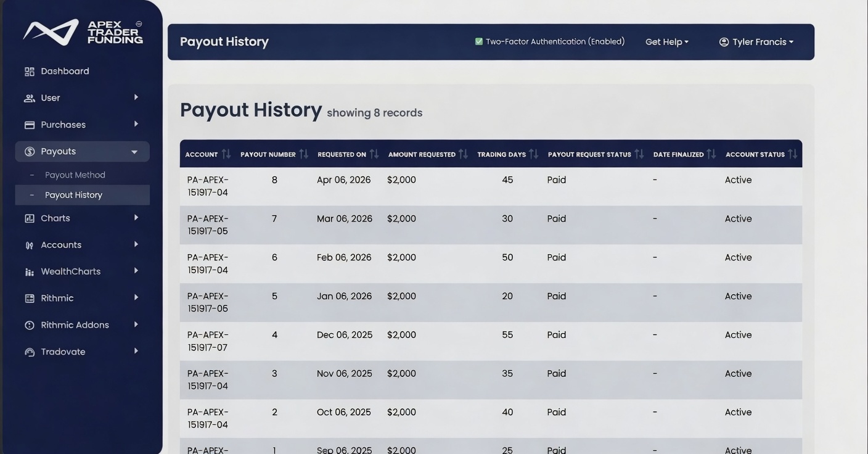868x454 pixels.
Task: Expand the Charts submenu arrow
Action: coord(136,218)
